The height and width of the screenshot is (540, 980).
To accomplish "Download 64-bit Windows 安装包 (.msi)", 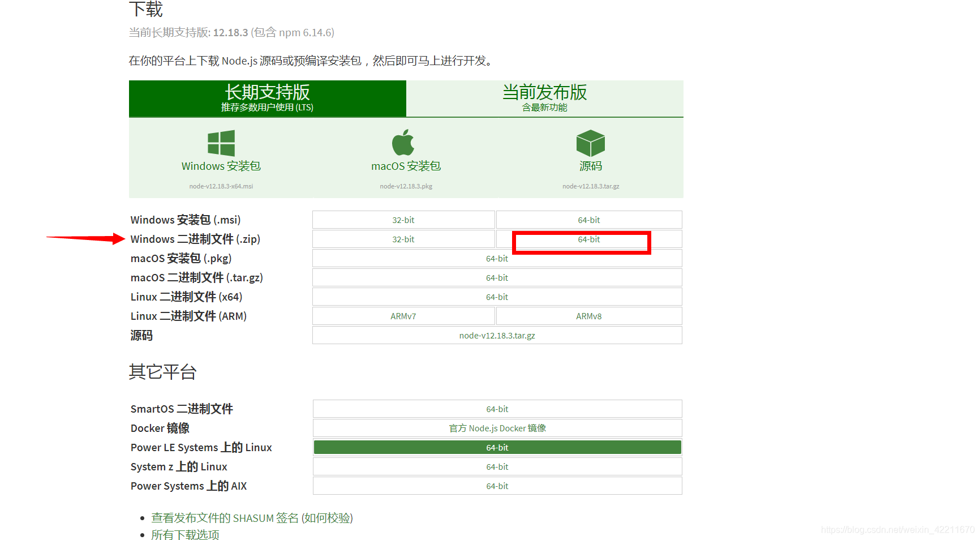I will pos(589,220).
